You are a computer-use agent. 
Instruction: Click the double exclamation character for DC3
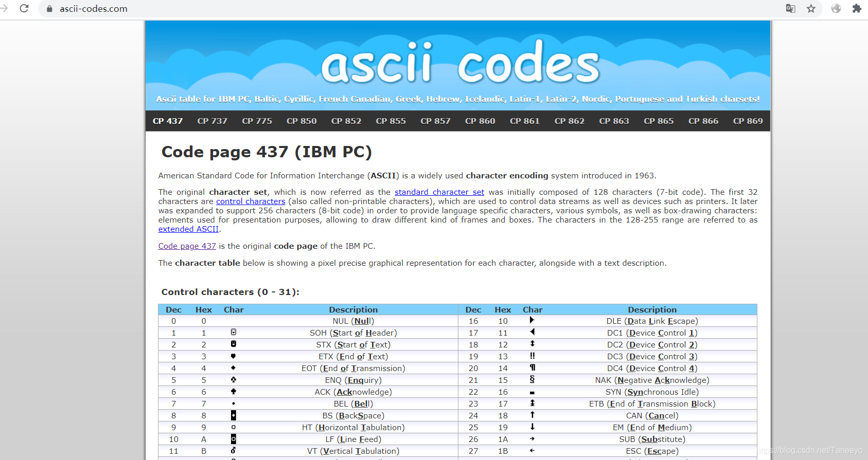533,356
